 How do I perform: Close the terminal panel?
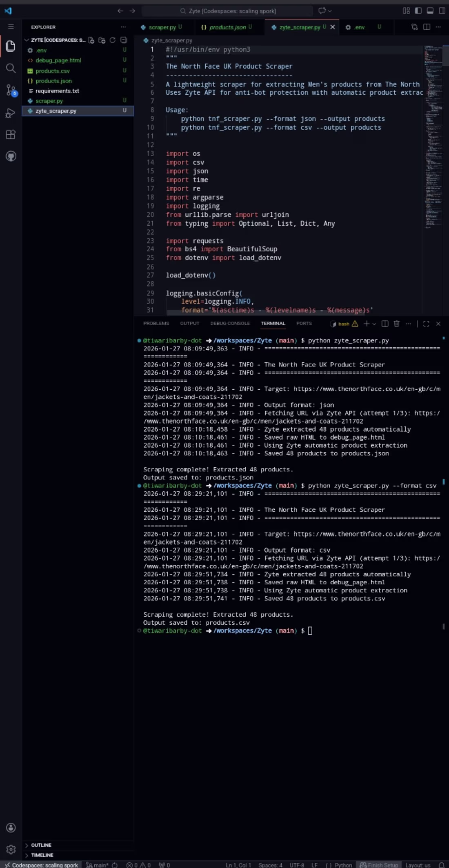(x=438, y=324)
